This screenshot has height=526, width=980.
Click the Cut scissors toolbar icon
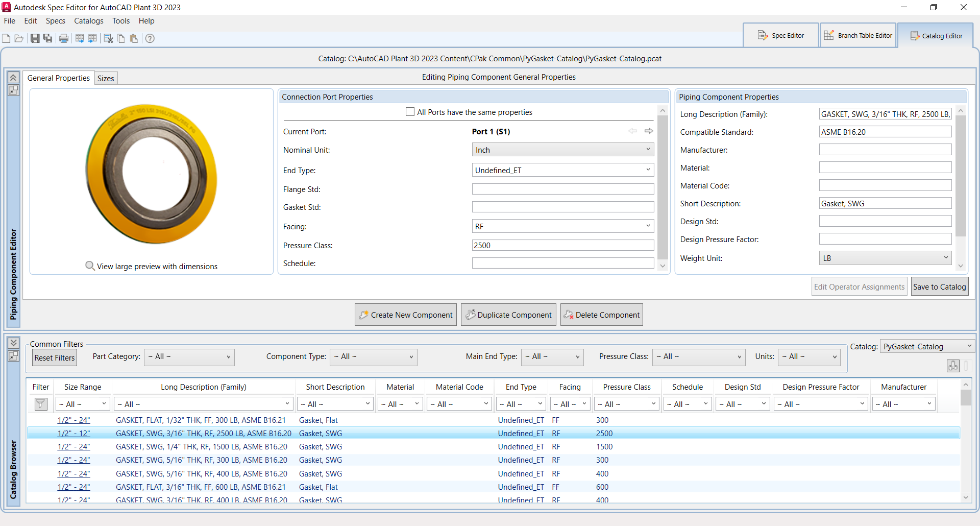108,38
